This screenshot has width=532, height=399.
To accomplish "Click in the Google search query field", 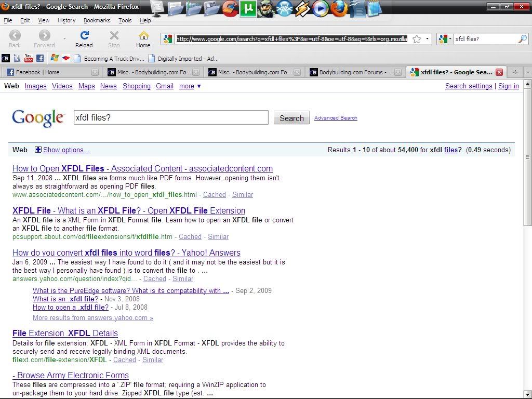I will 171,117.
